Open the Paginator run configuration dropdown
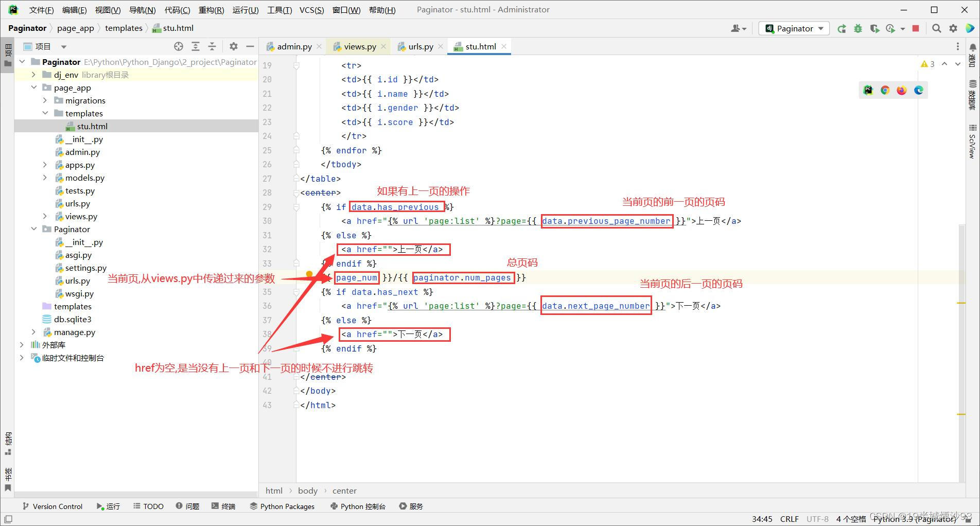The height and width of the screenshot is (526, 980). 794,28
